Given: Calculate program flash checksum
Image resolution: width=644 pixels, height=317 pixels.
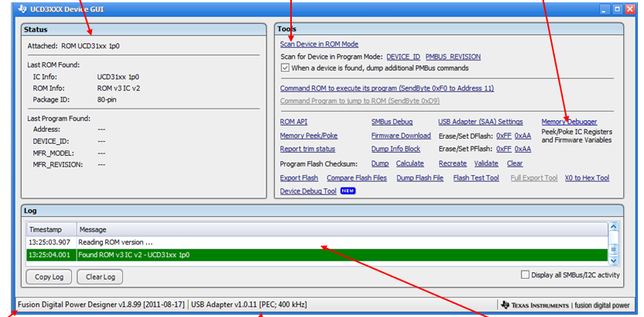Looking at the screenshot, I should pos(410,164).
